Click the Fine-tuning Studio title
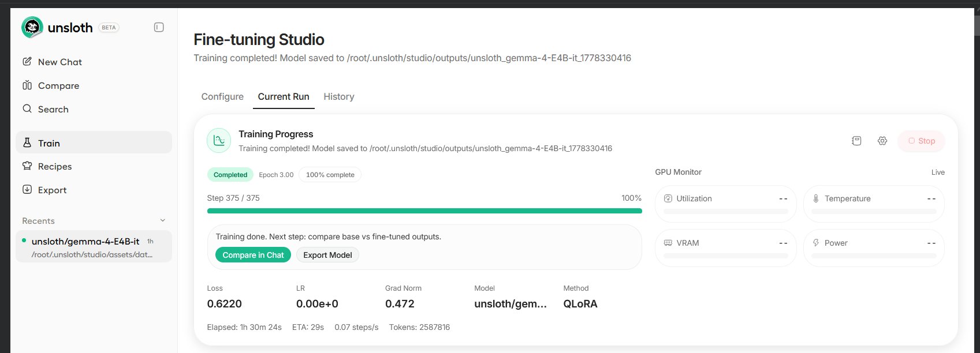 tap(259, 39)
